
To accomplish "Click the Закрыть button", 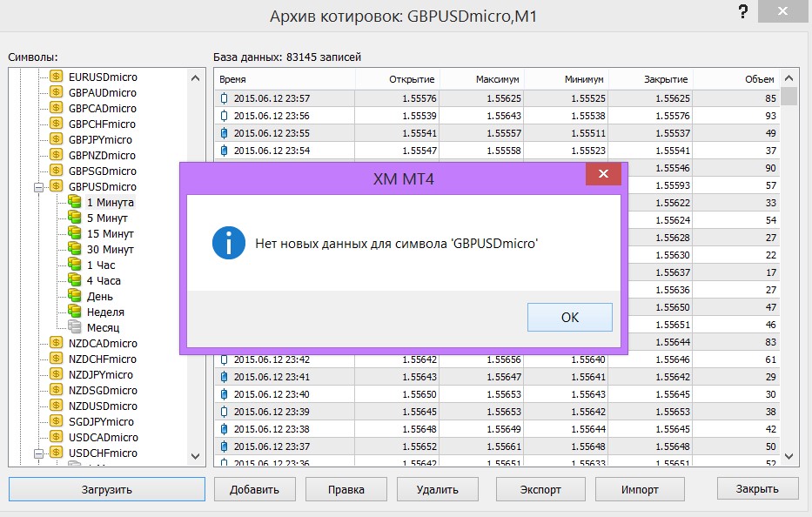I will [x=758, y=488].
